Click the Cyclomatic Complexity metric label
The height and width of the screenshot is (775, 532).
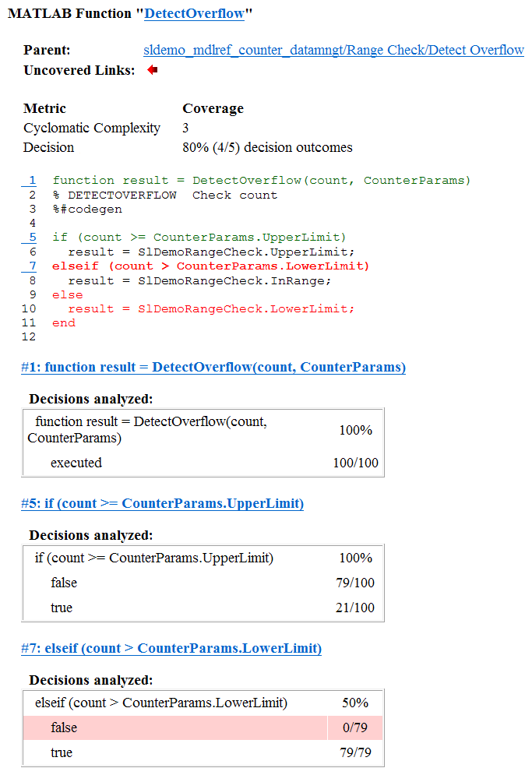(x=92, y=128)
